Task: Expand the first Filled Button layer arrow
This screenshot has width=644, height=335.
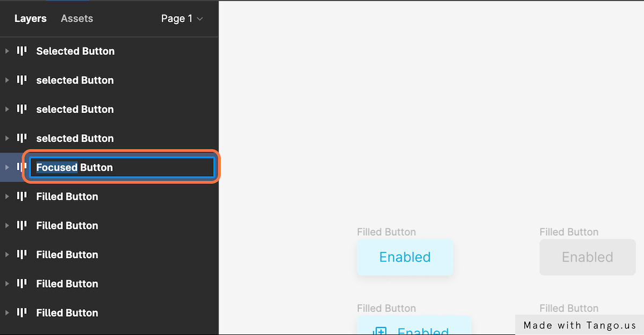Action: tap(7, 196)
